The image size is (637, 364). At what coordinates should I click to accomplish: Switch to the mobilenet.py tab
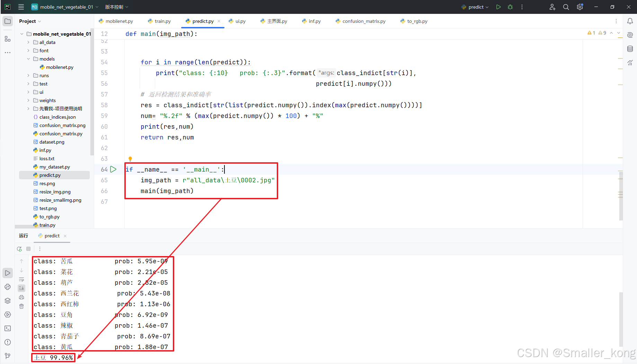coord(116,21)
